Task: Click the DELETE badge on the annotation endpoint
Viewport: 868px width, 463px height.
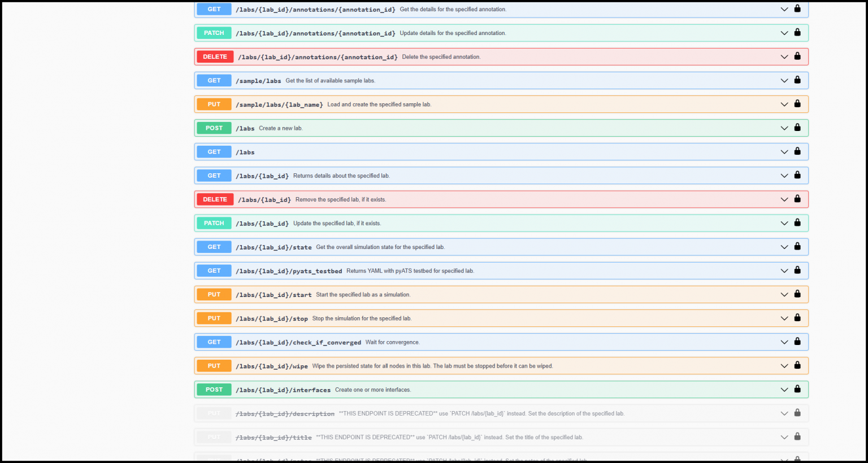Action: (x=215, y=56)
